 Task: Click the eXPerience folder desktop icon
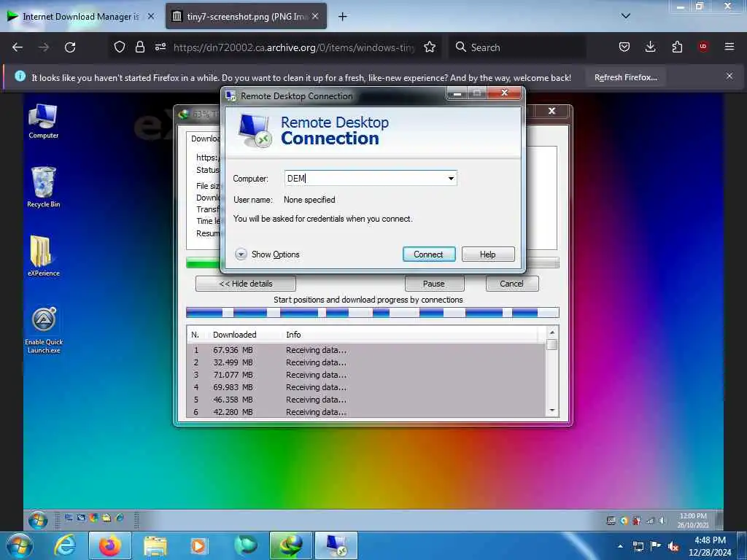(43, 256)
